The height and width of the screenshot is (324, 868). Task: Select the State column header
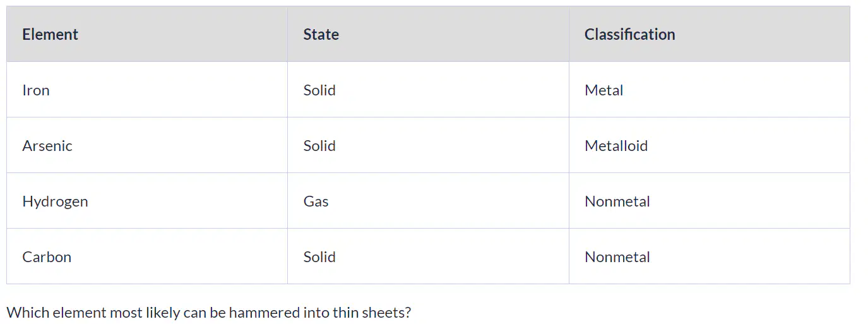coord(428,34)
